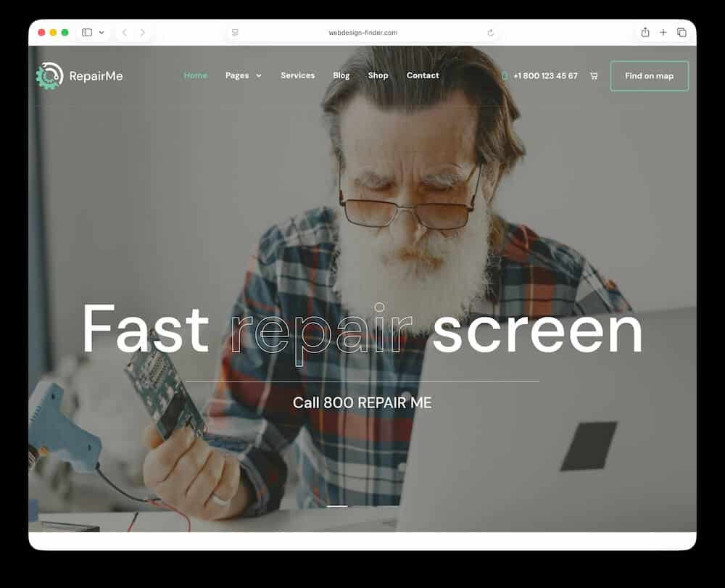Click the webdesign-finder.com address field
The height and width of the screenshot is (588, 725).
363,33
